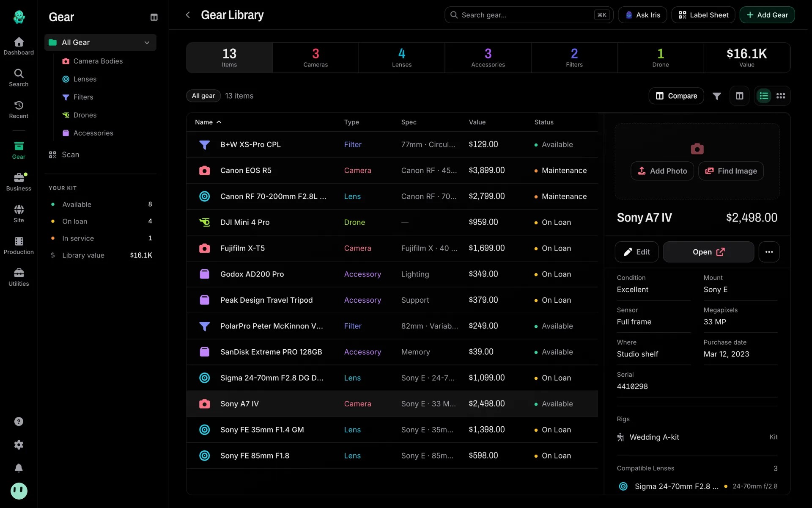
Task: Open Site section in left rail
Action: click(19, 214)
